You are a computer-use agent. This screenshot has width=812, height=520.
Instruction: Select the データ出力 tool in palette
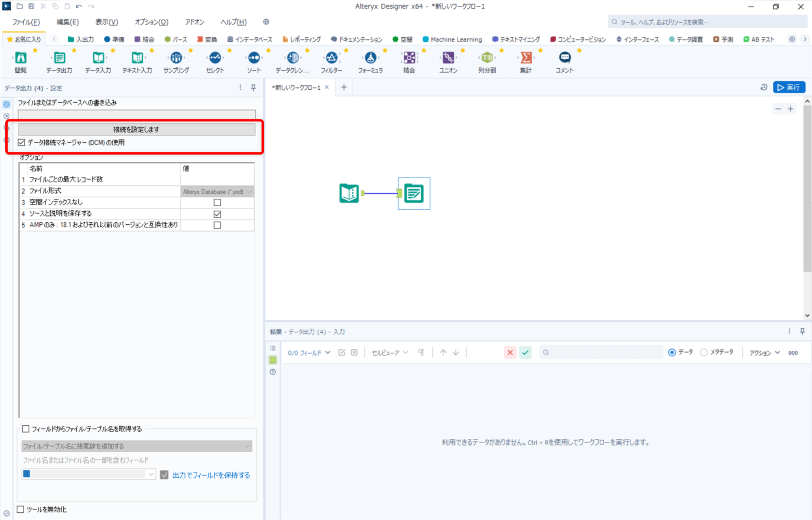[x=59, y=58]
